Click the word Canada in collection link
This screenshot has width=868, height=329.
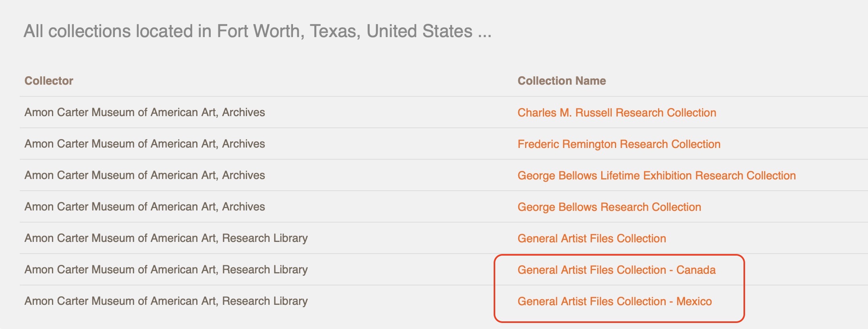696,270
